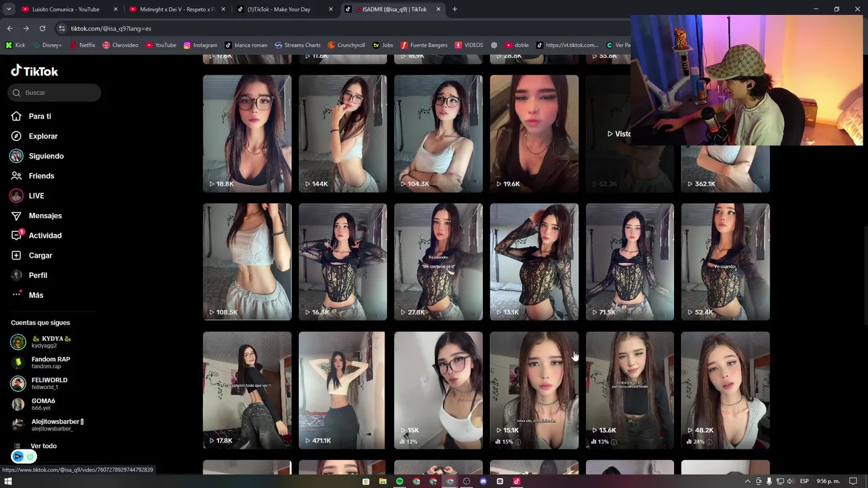The height and width of the screenshot is (488, 868).
Task: Open the video with 104.3K views
Action: click(x=438, y=134)
